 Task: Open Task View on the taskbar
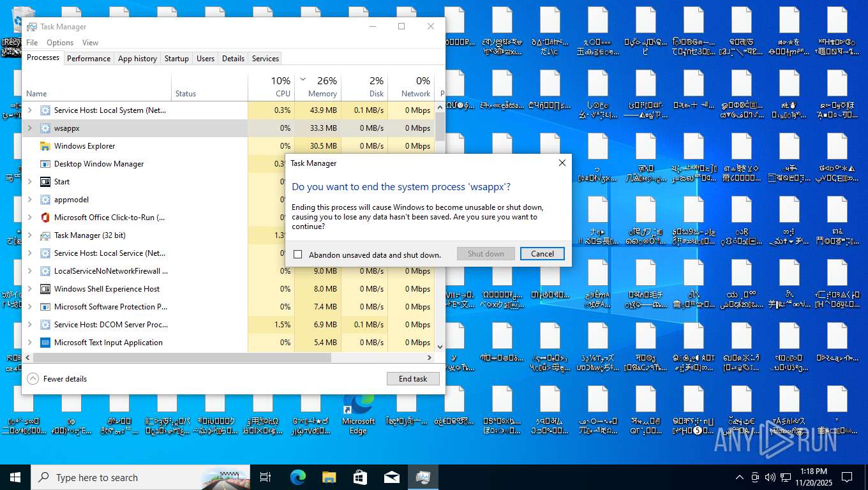(266, 477)
